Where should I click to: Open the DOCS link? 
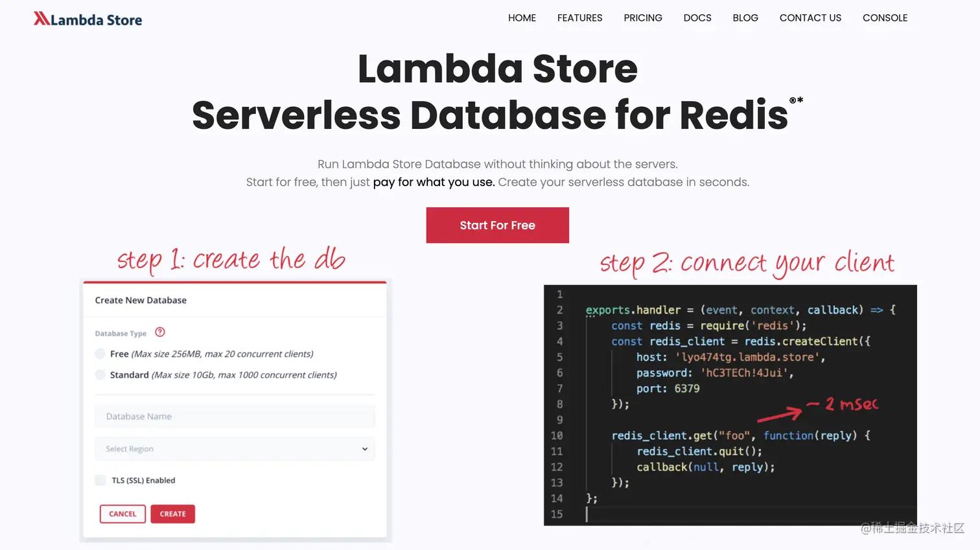(x=697, y=18)
